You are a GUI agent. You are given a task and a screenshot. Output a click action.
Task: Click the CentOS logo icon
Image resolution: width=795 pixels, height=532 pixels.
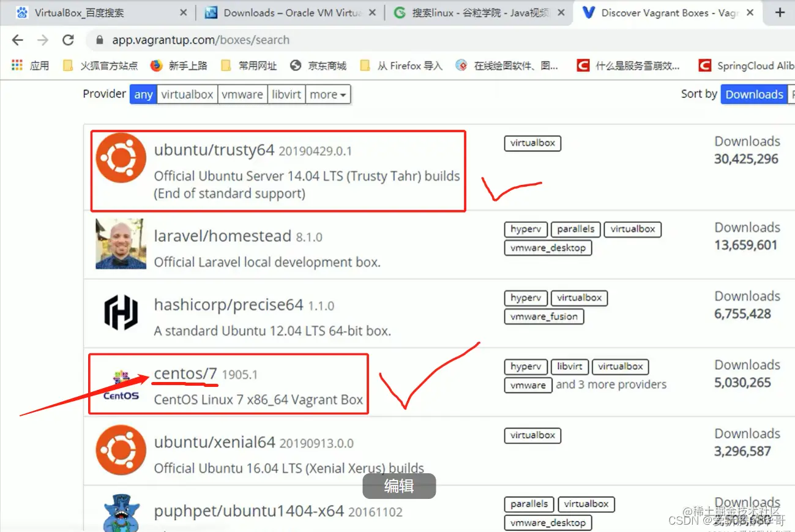(x=121, y=384)
